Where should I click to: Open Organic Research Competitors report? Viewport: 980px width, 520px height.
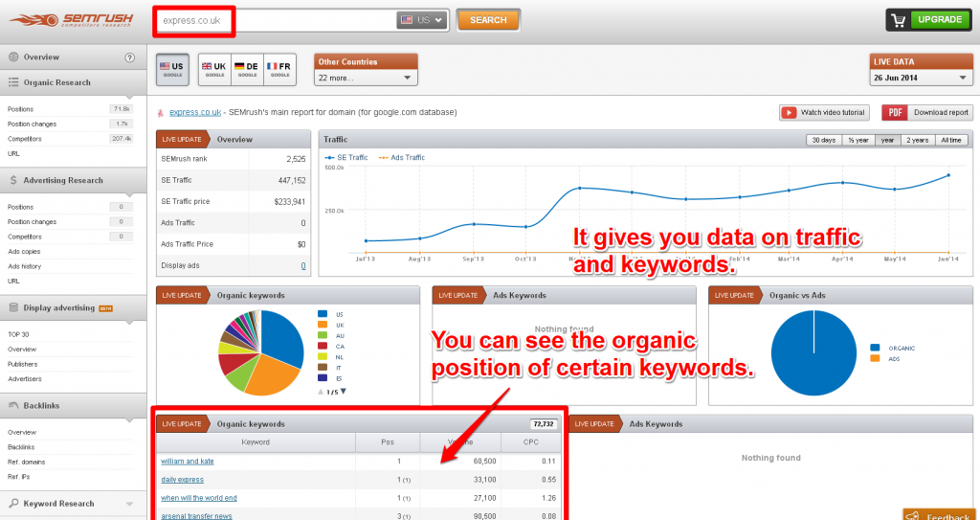[x=24, y=139]
